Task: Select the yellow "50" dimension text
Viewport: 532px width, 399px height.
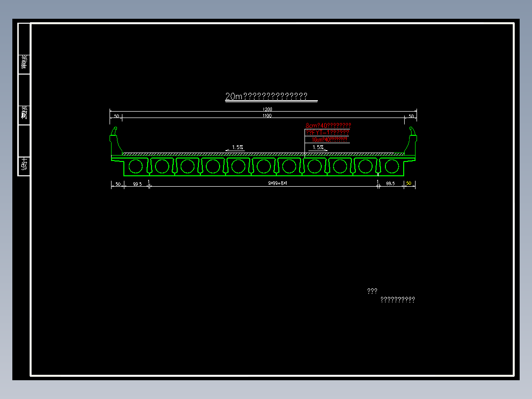Action: pos(409,183)
